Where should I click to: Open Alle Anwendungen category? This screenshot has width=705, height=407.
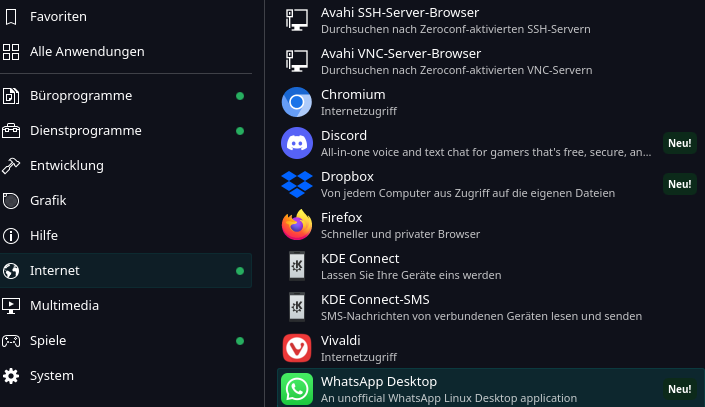coord(87,51)
